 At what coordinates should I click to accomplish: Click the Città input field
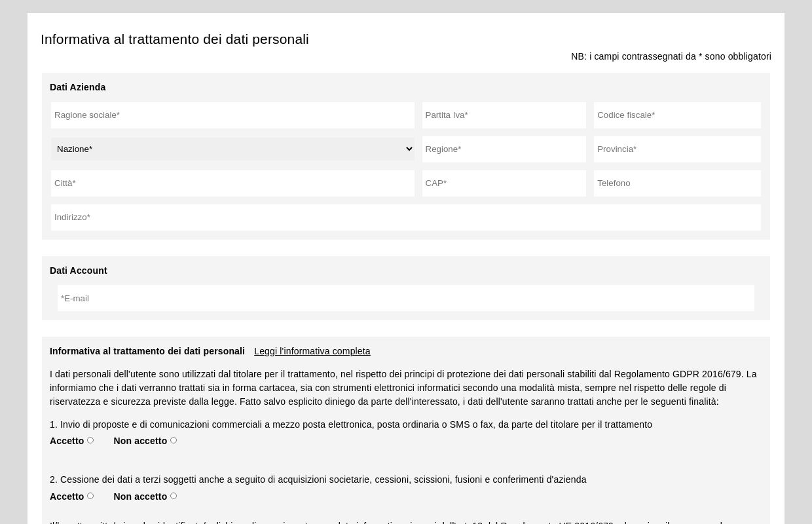pos(232,183)
